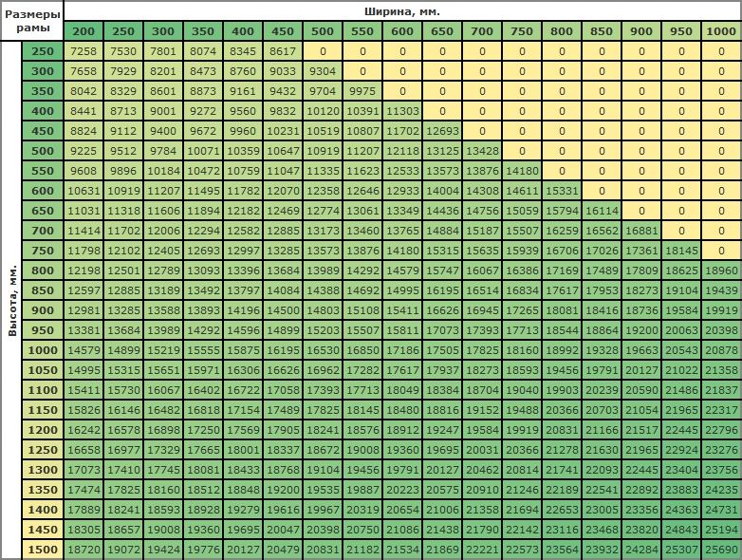Click the bottom-right cell with value 25690
Screen dimensions: 742x560
click(x=722, y=550)
